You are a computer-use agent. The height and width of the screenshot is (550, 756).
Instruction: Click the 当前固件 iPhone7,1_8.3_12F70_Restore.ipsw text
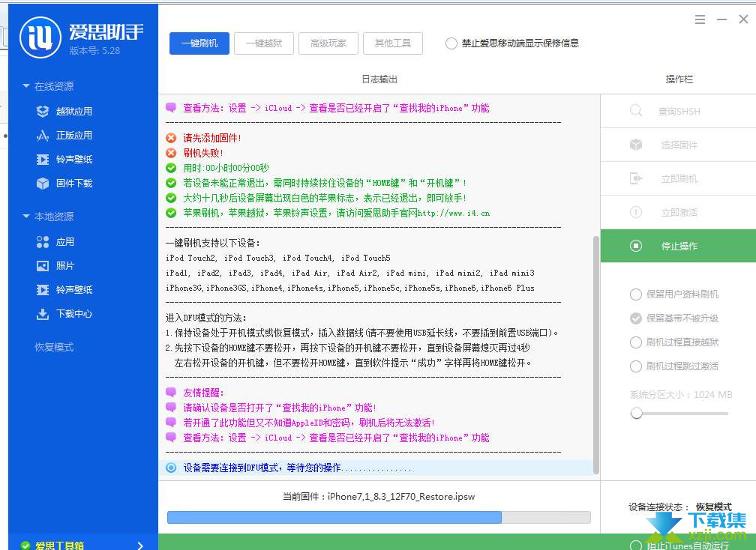point(379,497)
